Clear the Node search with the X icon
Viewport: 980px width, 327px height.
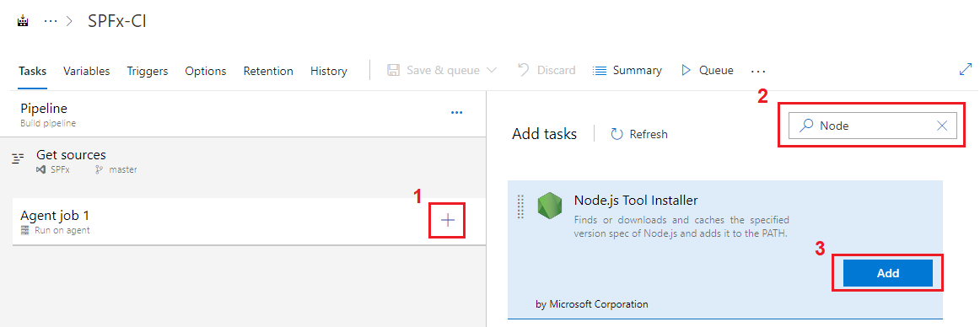coord(943,126)
